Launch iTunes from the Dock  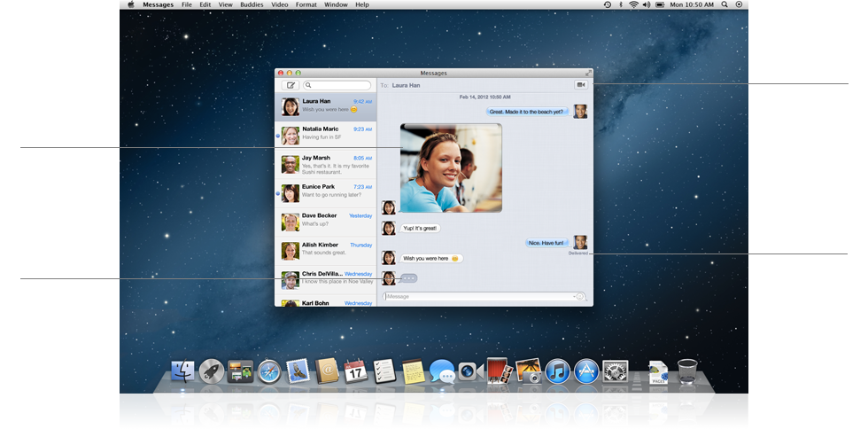pyautogui.click(x=557, y=371)
